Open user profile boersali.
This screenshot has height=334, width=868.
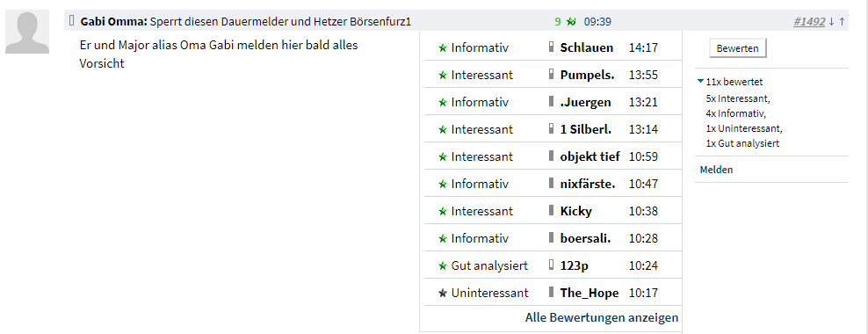(587, 239)
